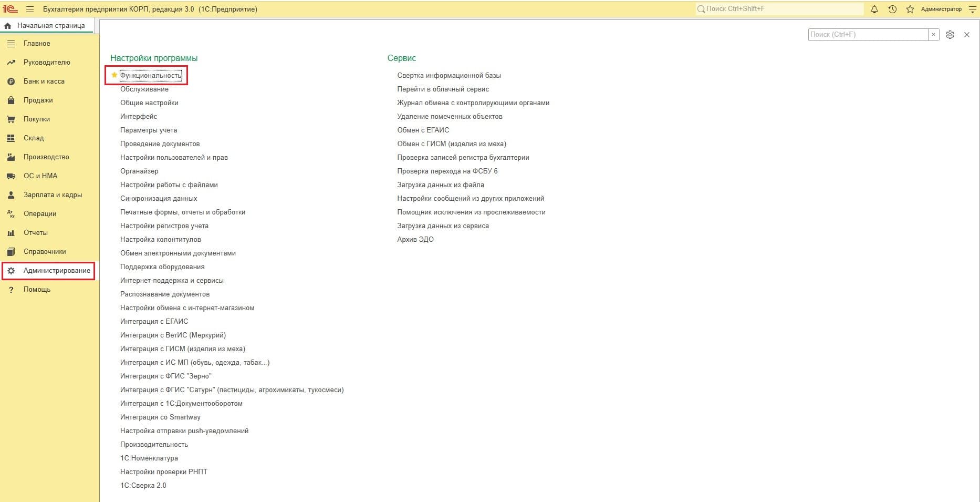Click the Производство factory icon

(11, 157)
